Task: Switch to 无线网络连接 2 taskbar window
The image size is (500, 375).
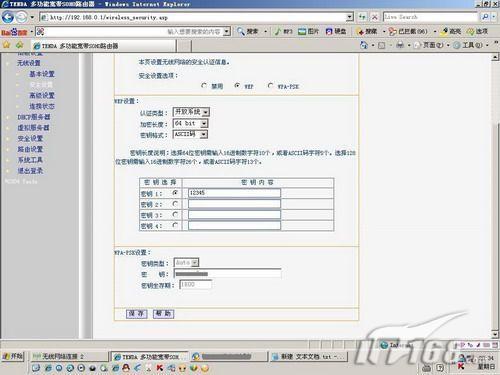Action: pyautogui.click(x=69, y=356)
